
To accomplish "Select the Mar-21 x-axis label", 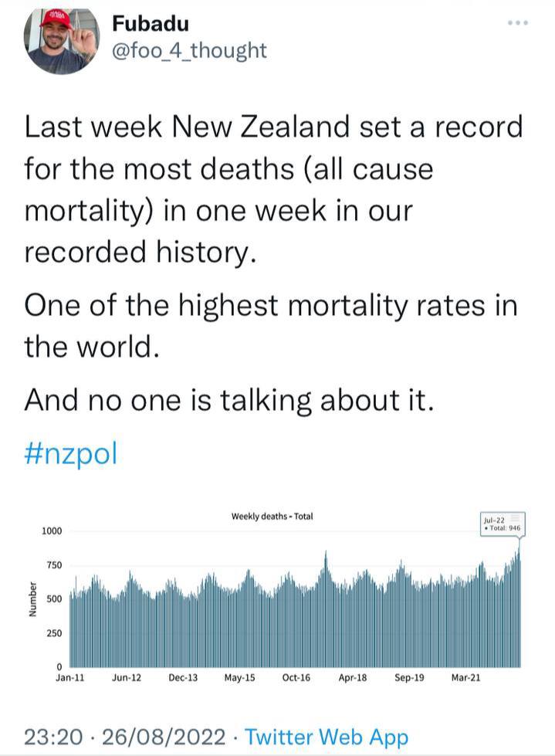I will (x=466, y=677).
